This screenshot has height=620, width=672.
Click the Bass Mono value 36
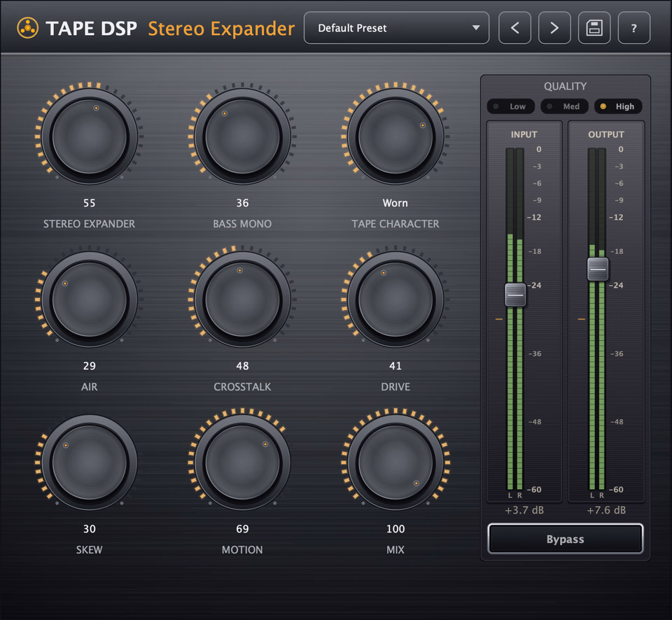pyautogui.click(x=242, y=203)
